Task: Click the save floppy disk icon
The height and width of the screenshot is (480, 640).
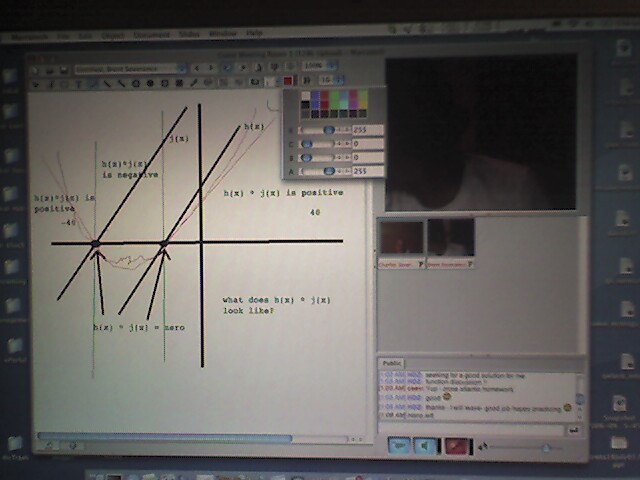Action: [x=64, y=70]
